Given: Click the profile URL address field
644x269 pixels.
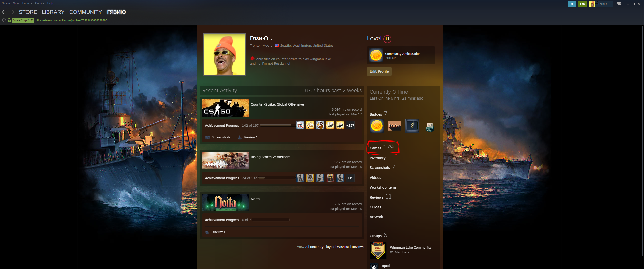Looking at the screenshot, I should 72,20.
